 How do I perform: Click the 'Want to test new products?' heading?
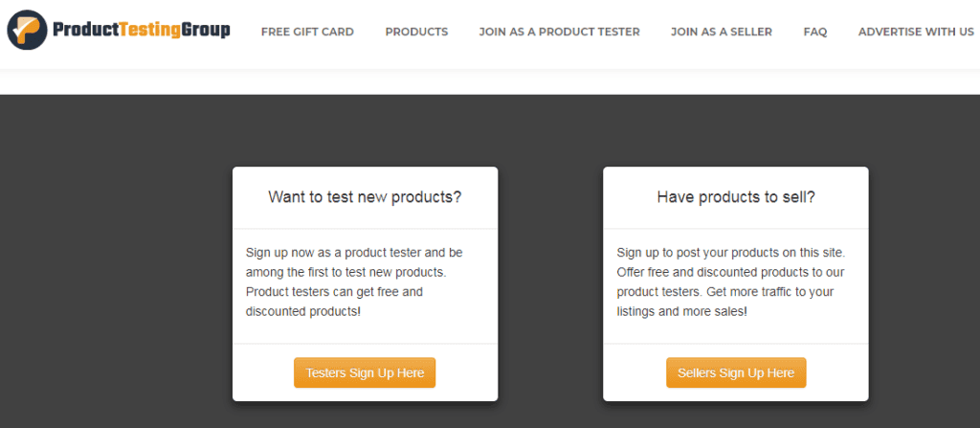(x=365, y=197)
